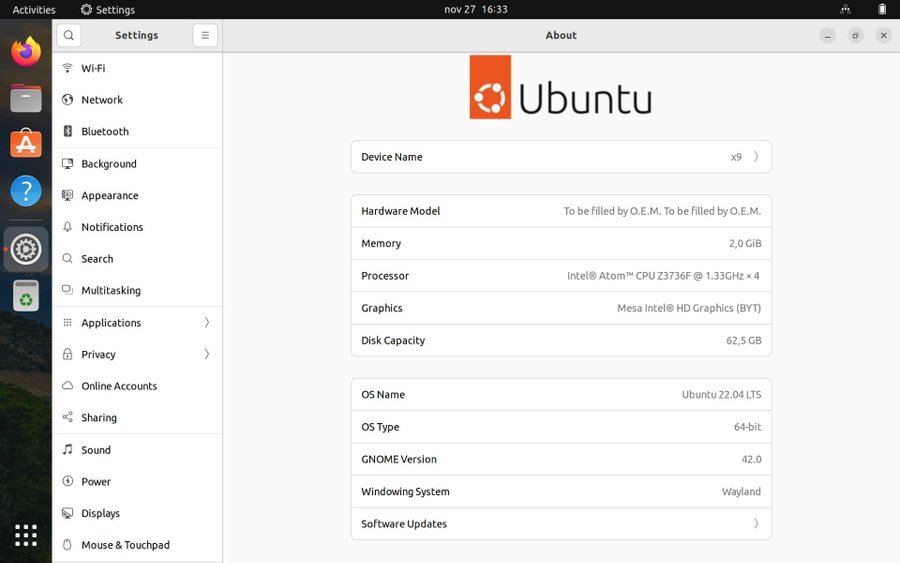
Task: Open the Trash from the dock
Action: (x=26, y=296)
